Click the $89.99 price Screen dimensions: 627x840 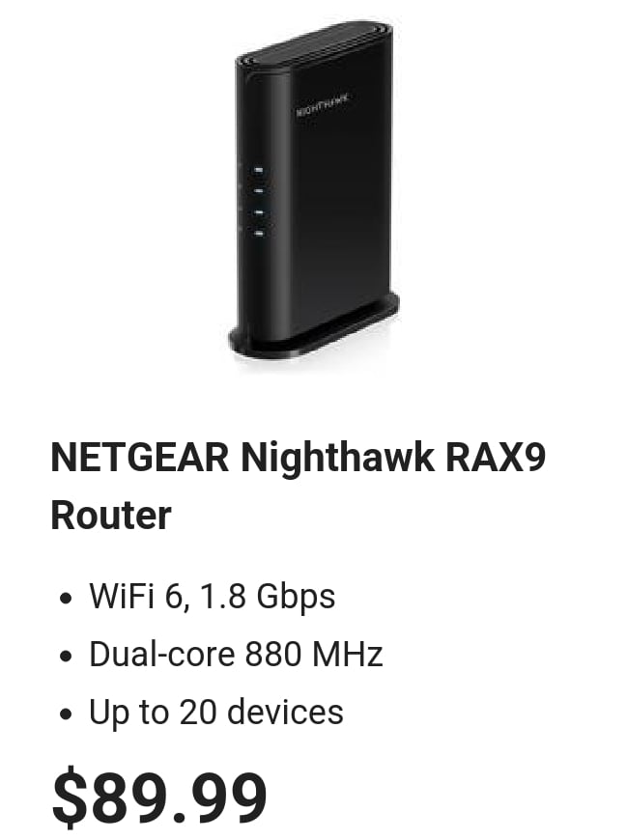pyautogui.click(x=159, y=797)
